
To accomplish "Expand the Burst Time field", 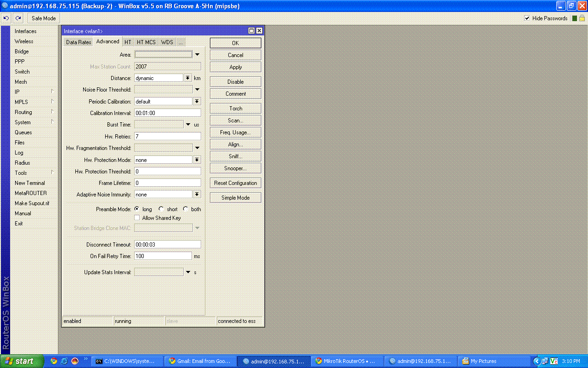I will coord(188,125).
